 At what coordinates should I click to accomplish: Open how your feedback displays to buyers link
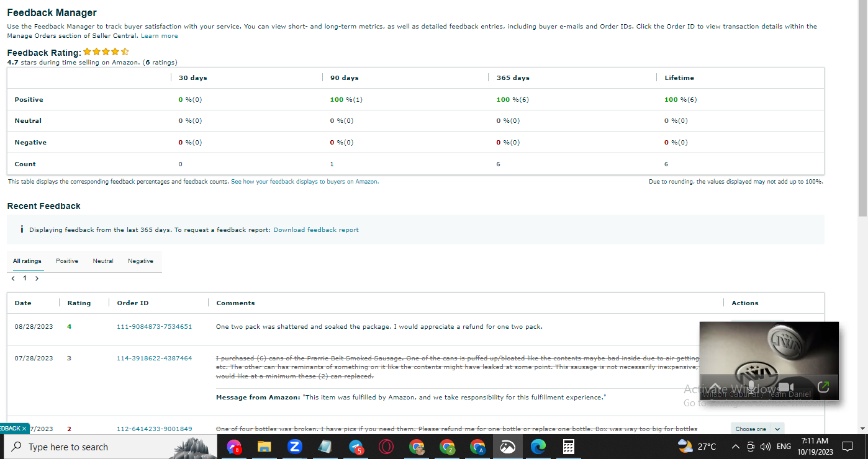pos(305,182)
